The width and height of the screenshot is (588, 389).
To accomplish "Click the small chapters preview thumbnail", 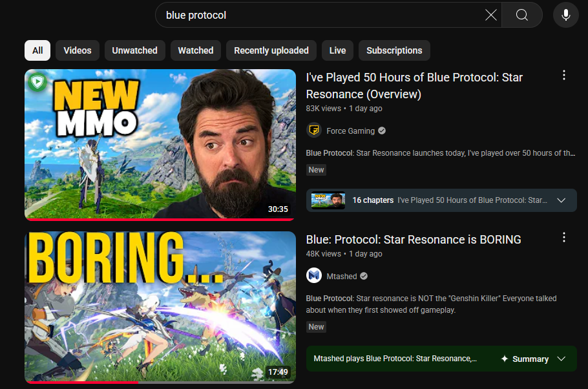I will pos(328,200).
